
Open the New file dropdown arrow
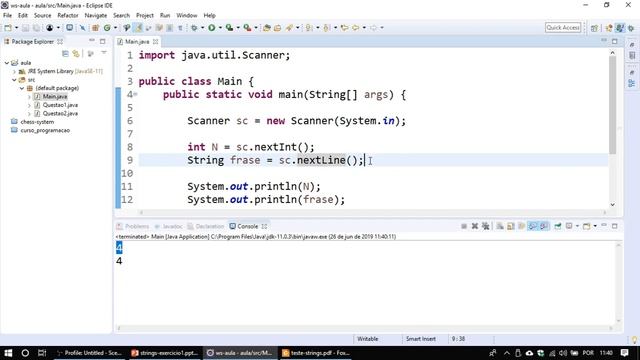(x=16, y=28)
